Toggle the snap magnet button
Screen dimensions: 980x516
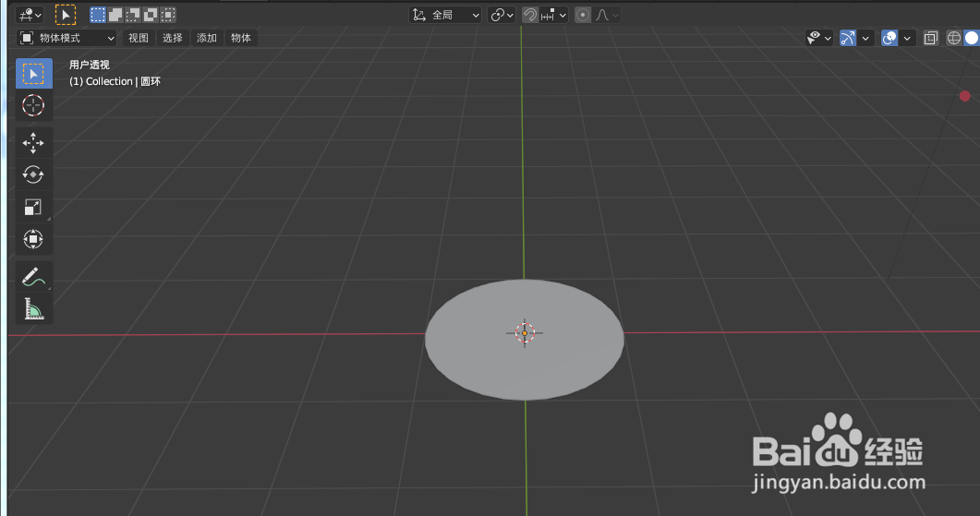tap(530, 15)
